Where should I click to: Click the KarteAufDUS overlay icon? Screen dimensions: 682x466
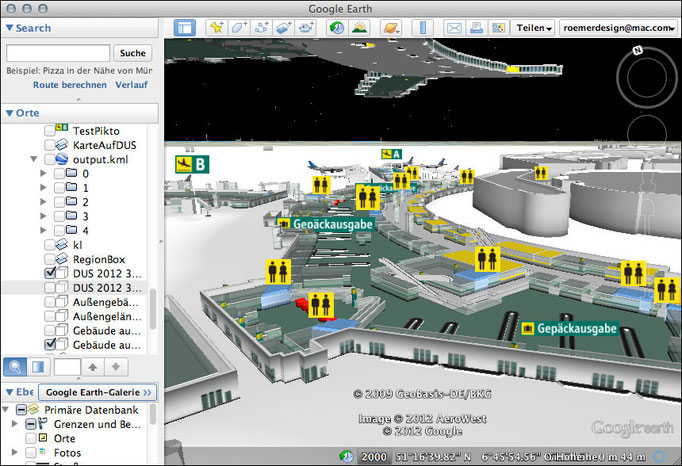[x=62, y=144]
